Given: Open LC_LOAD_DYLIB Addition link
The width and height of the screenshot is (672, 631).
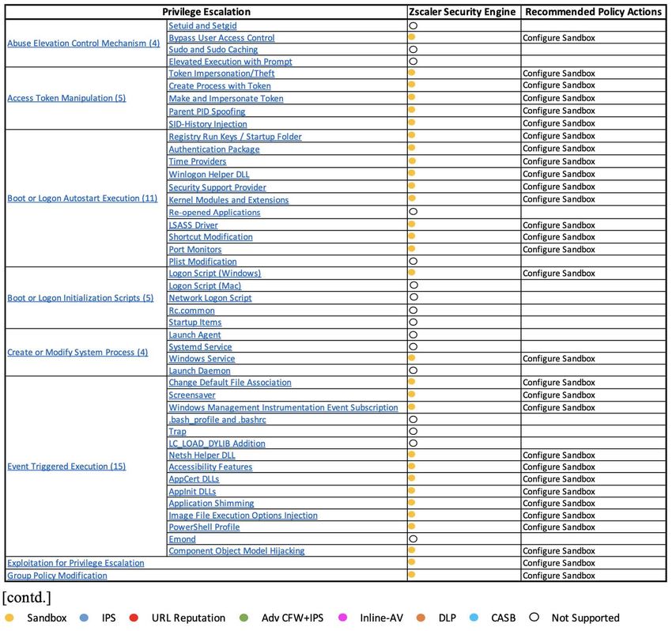Looking at the screenshot, I should [x=217, y=444].
